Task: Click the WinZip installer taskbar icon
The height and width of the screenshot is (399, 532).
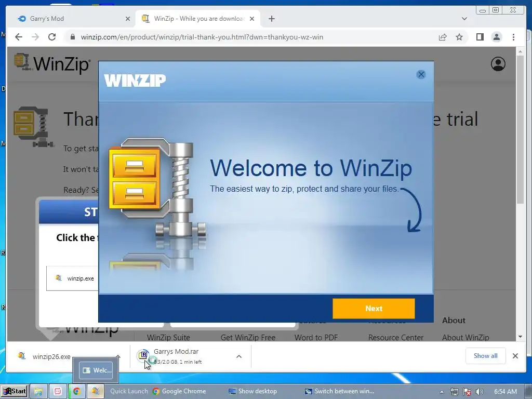Action: click(x=96, y=391)
